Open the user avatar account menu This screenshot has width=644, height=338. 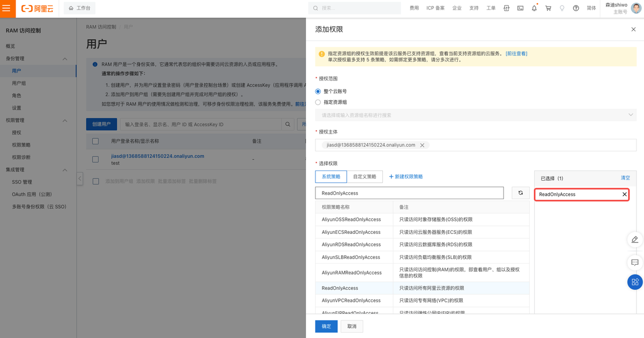click(636, 8)
